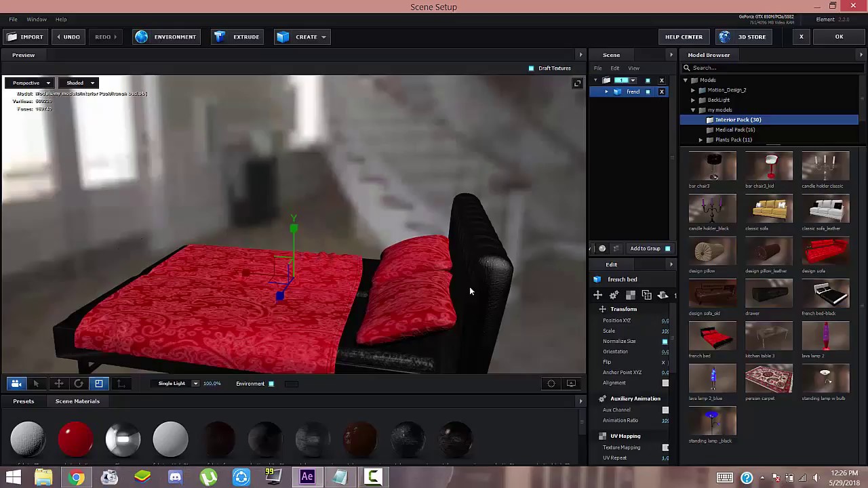Screen dimensions: 868x488
Task: Click the UNDO button
Action: click(68, 37)
